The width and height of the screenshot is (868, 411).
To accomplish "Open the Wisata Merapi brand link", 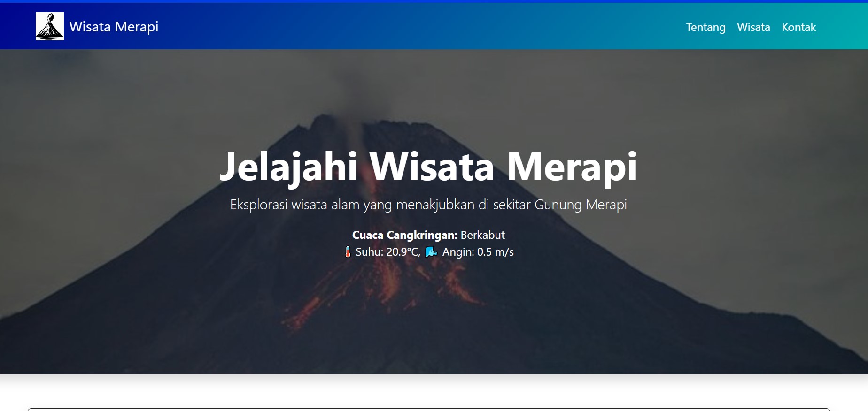I will coord(114,27).
